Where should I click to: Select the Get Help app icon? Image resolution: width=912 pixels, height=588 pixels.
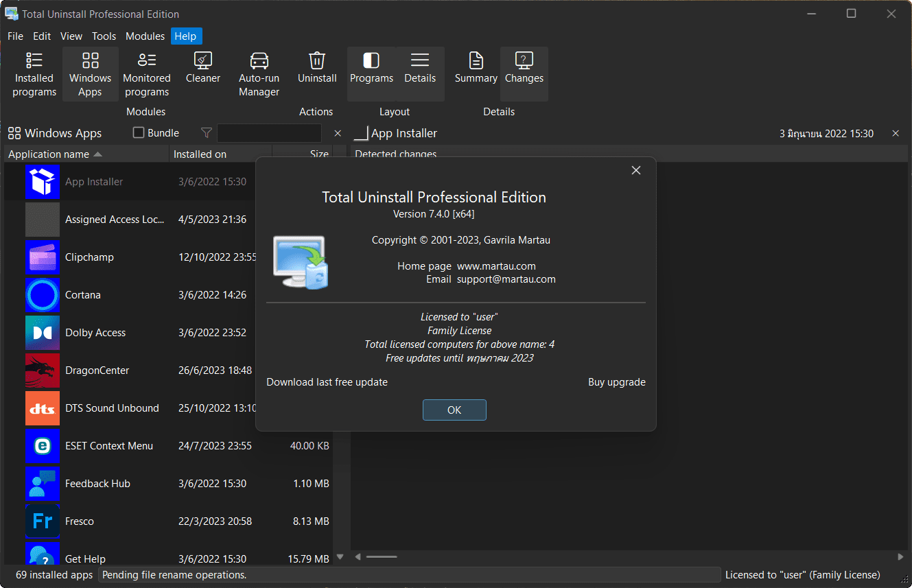pyautogui.click(x=43, y=553)
